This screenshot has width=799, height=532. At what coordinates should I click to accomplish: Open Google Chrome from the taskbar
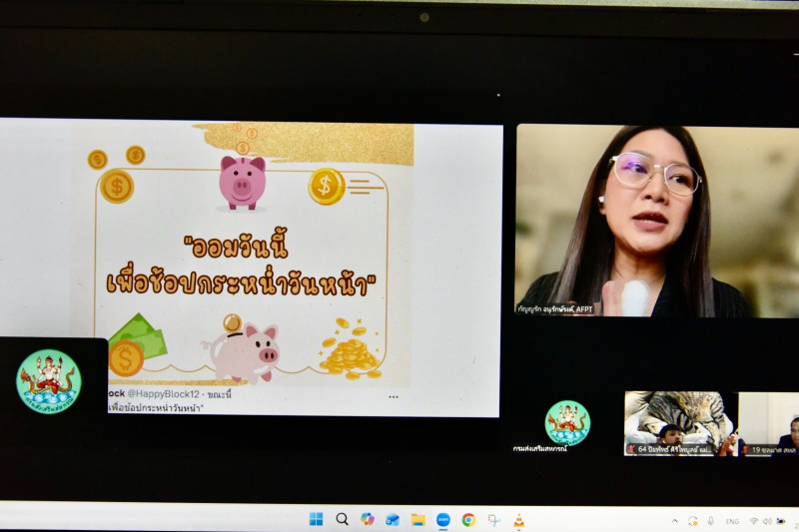pos(468,519)
